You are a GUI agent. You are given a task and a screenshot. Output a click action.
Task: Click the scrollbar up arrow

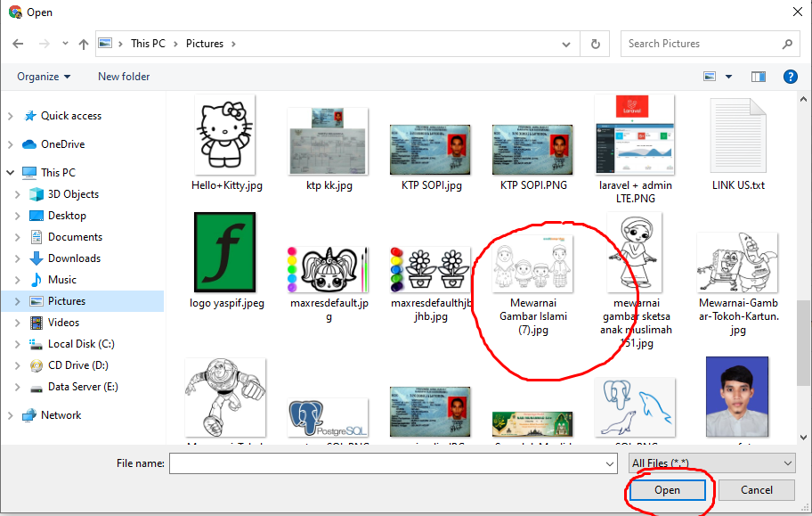804,99
